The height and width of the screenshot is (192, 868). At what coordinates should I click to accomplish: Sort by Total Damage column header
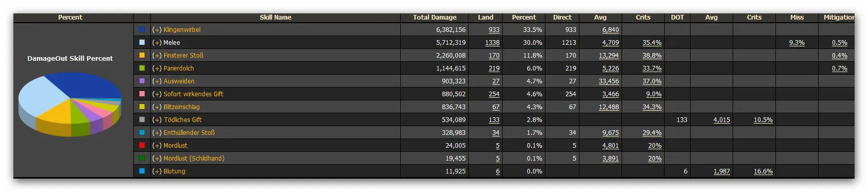(x=434, y=18)
